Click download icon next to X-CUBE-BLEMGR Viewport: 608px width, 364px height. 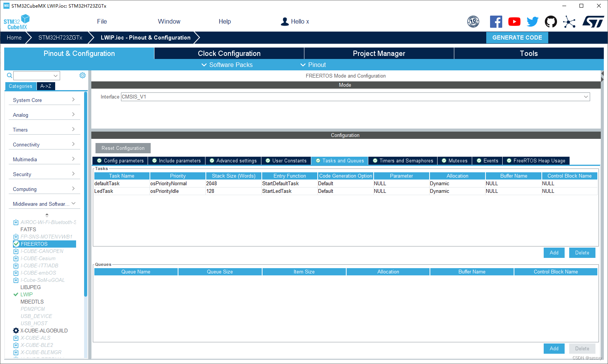pos(16,352)
